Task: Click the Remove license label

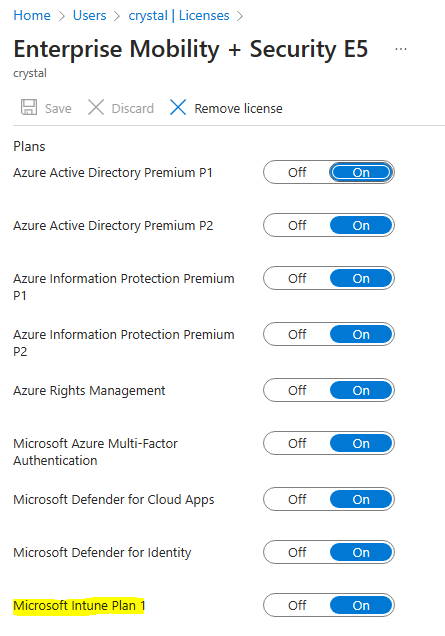Action: pos(238,108)
